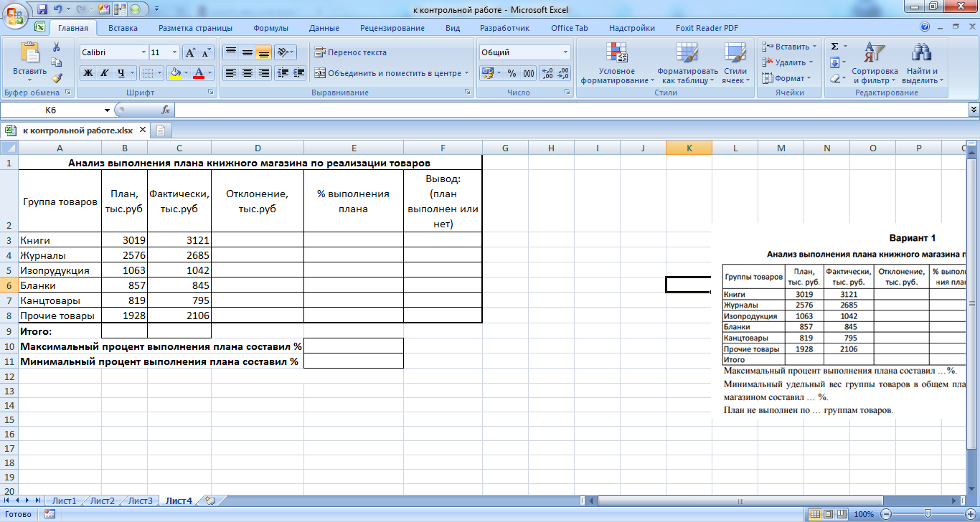Viewport: 980px width, 522px height.
Task: Open the fill color dropdown arrow
Action: [x=187, y=73]
